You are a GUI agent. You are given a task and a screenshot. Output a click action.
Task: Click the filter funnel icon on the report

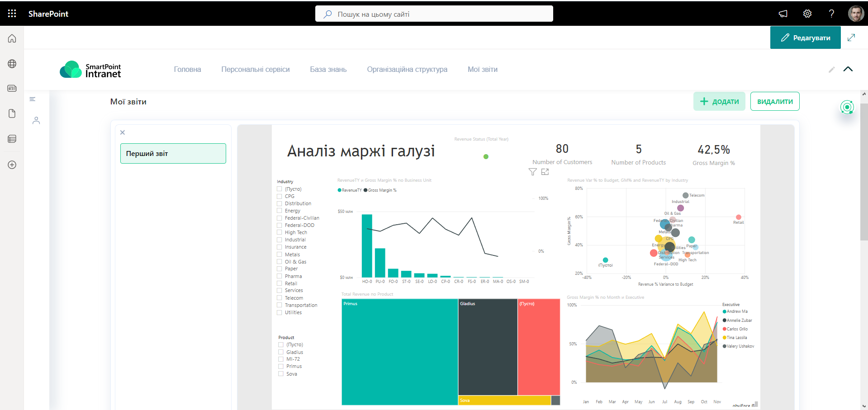pyautogui.click(x=532, y=172)
